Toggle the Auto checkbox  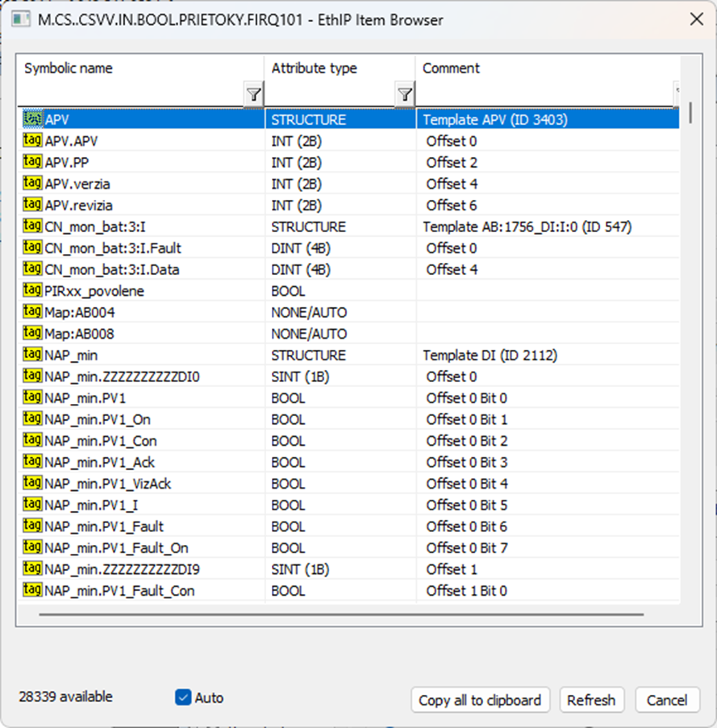pos(183,697)
